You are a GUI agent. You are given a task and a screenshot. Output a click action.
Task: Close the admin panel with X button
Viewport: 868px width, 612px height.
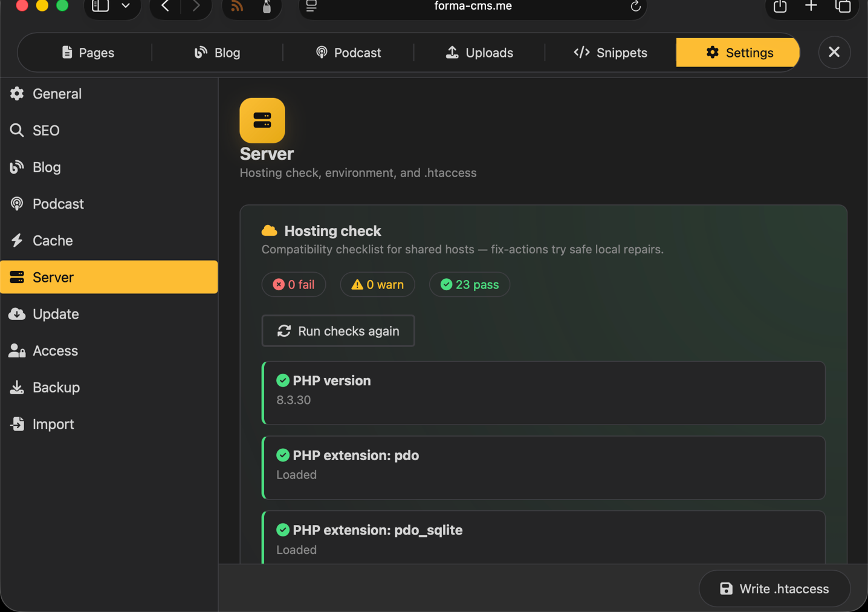pos(834,52)
